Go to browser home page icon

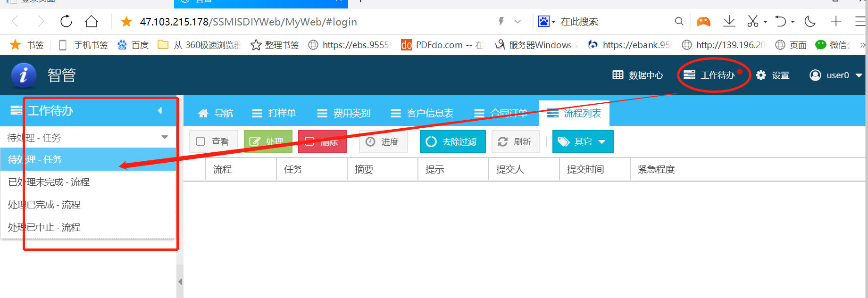coord(92,21)
